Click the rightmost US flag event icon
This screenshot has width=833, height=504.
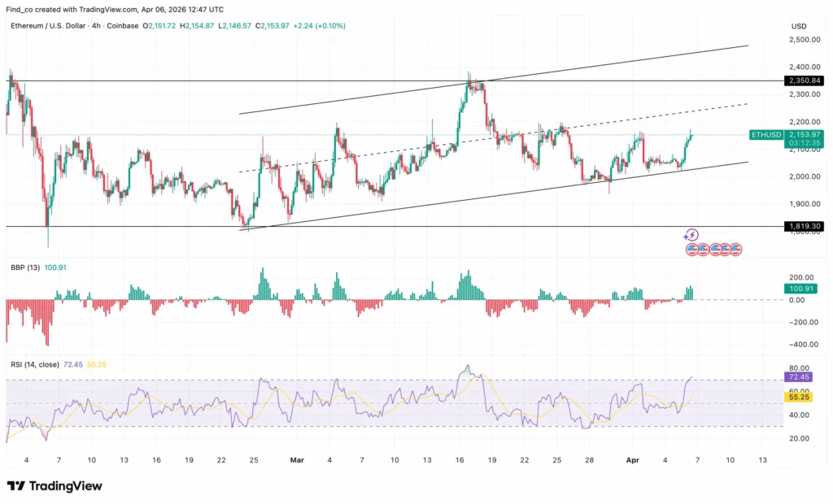tap(735, 249)
